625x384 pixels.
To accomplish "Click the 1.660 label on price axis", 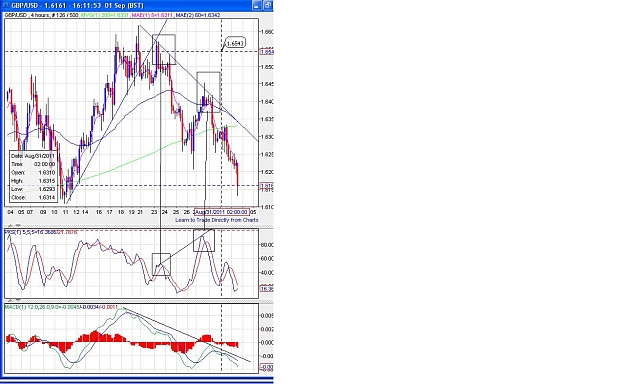I will [x=267, y=32].
